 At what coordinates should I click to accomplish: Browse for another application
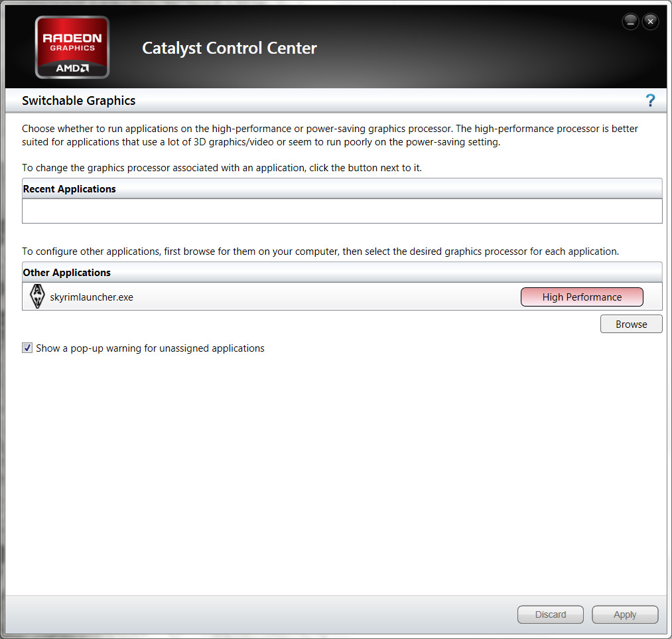click(x=631, y=324)
